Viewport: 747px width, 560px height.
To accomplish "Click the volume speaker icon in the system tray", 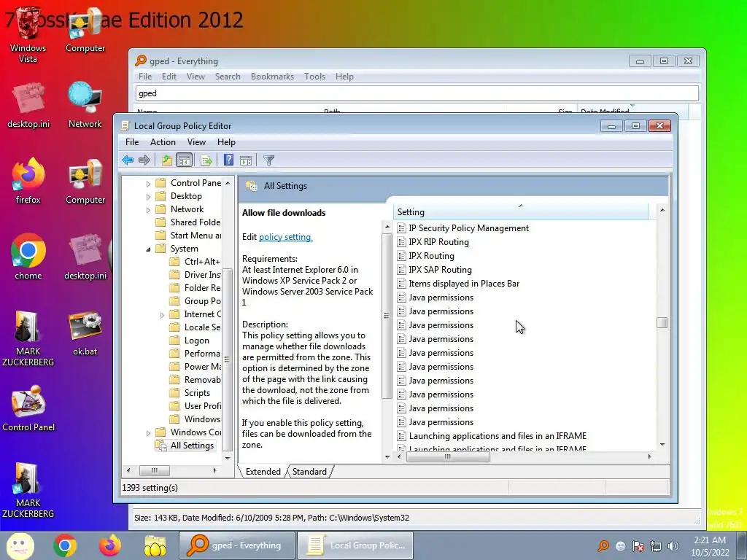I will coord(673,546).
